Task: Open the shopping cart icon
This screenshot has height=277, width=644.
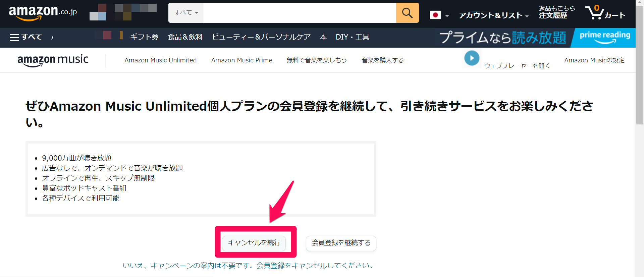Action: (605, 13)
